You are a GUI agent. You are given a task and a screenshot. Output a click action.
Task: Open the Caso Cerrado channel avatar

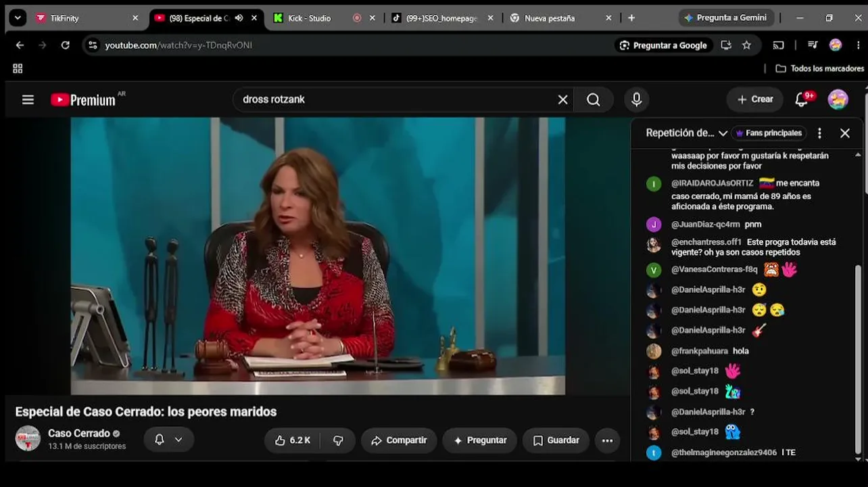[x=28, y=438]
